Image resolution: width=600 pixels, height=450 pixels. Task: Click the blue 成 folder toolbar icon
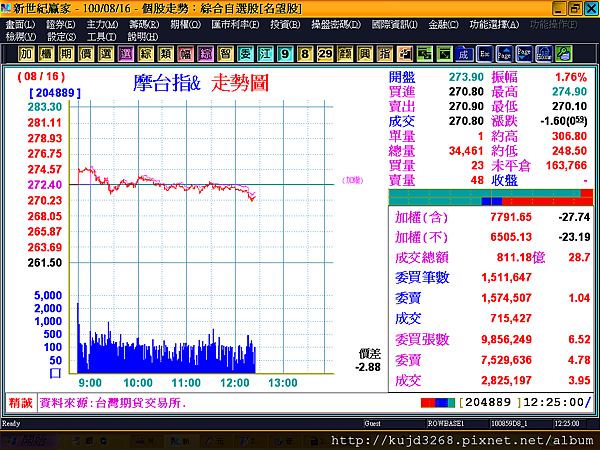[464, 54]
